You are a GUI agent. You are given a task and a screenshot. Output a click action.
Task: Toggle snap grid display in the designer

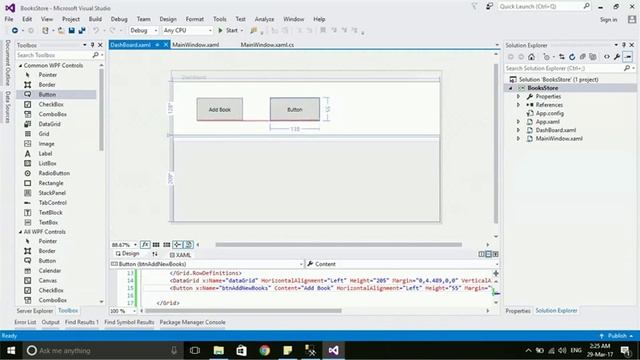[x=156, y=244]
